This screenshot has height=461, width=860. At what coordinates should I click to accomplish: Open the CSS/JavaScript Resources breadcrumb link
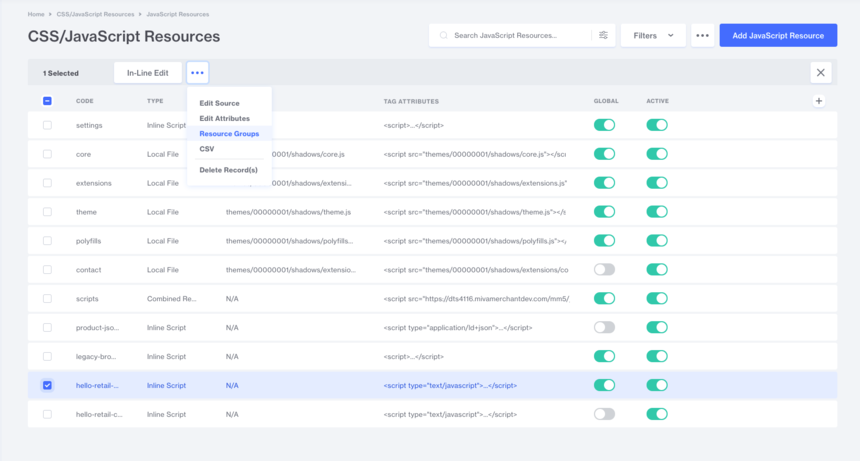(96, 15)
